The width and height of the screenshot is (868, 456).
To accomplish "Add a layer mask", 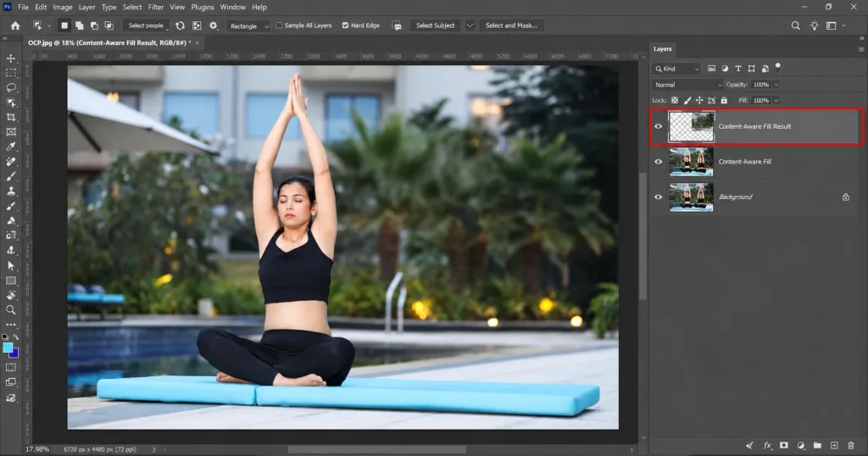I will tap(784, 446).
